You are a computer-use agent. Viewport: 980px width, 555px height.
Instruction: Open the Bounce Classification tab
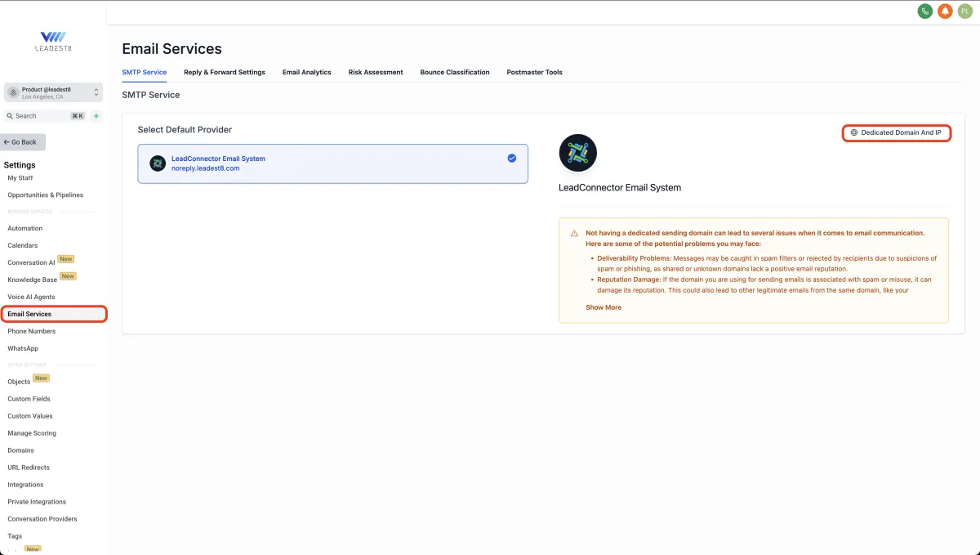[x=455, y=72]
